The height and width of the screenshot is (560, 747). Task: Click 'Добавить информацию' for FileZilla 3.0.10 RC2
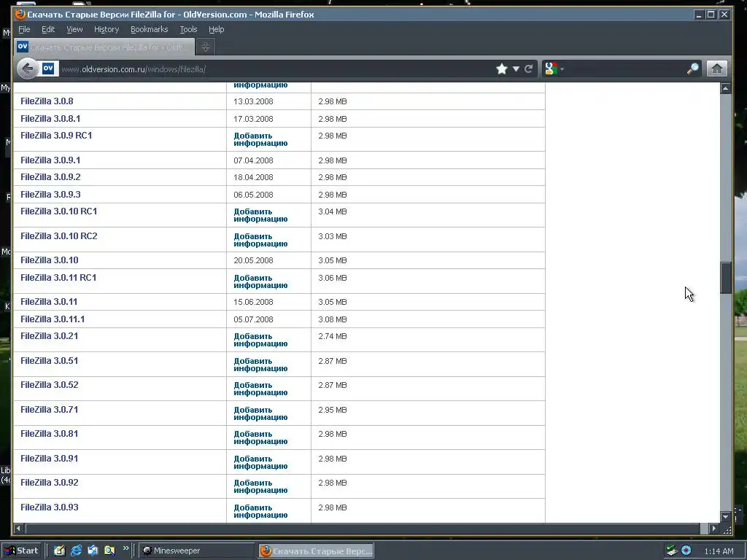pyautogui.click(x=260, y=240)
